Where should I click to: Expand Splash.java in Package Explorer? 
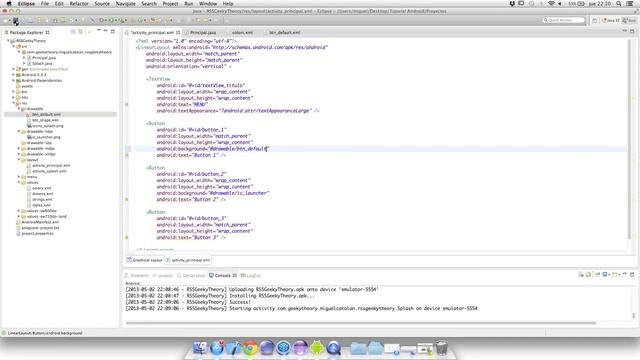pos(24,64)
